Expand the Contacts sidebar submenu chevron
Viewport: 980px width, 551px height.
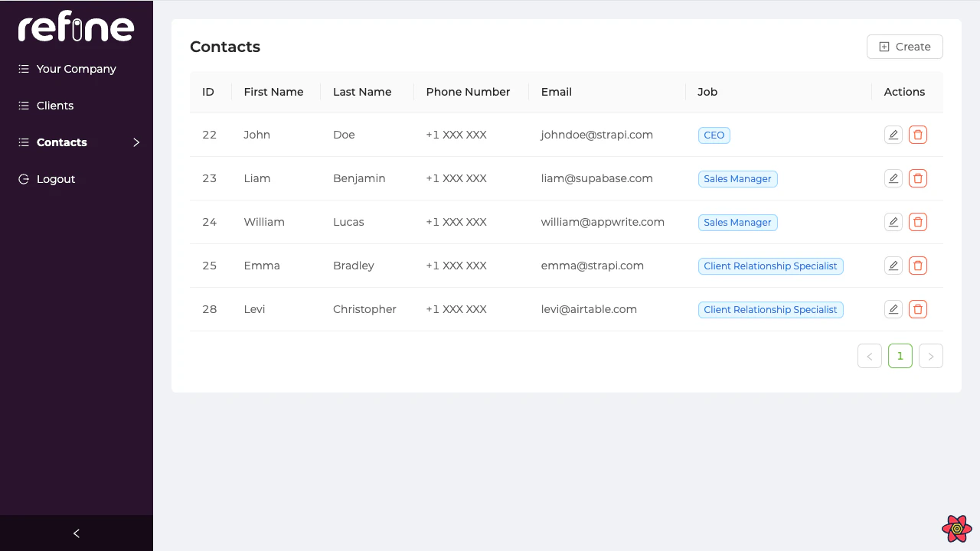[x=136, y=142]
